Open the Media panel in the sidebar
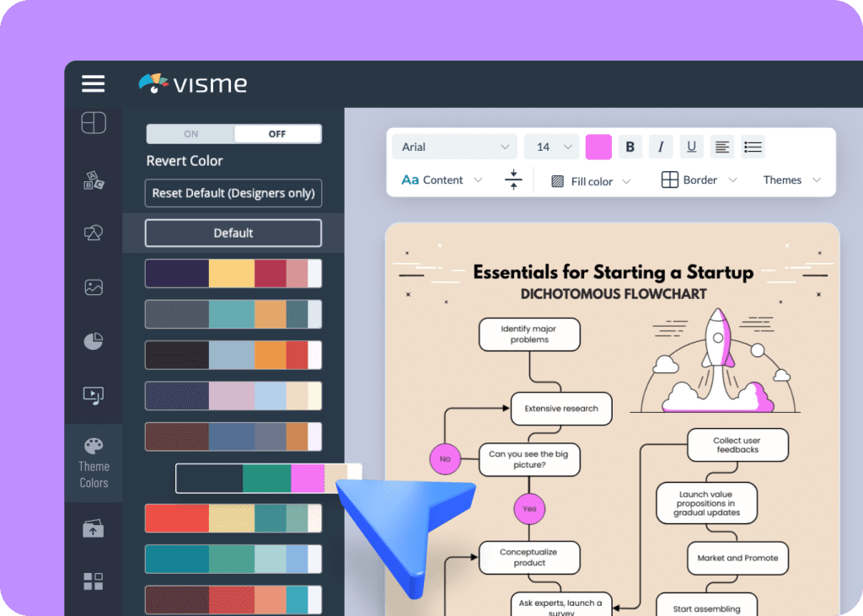This screenshot has width=863, height=616. click(x=94, y=395)
